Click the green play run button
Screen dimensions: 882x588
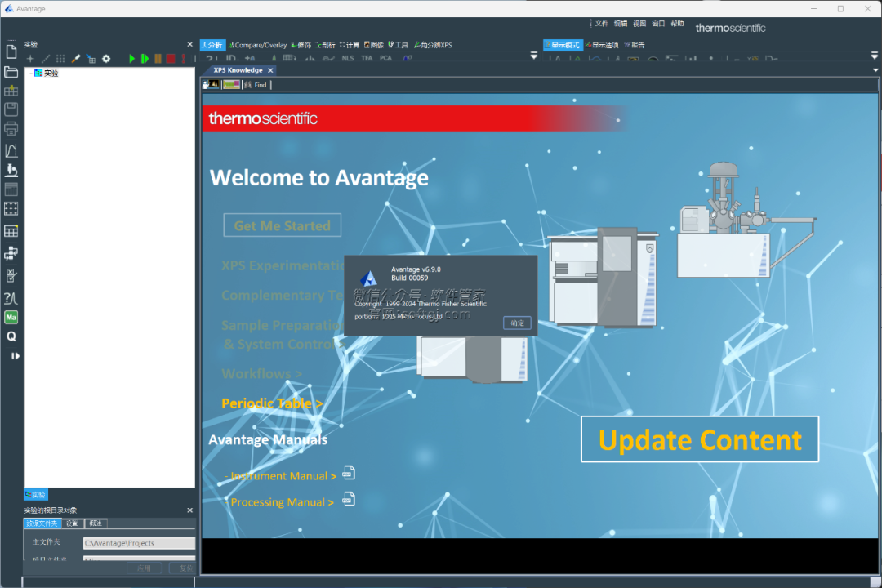(131, 59)
